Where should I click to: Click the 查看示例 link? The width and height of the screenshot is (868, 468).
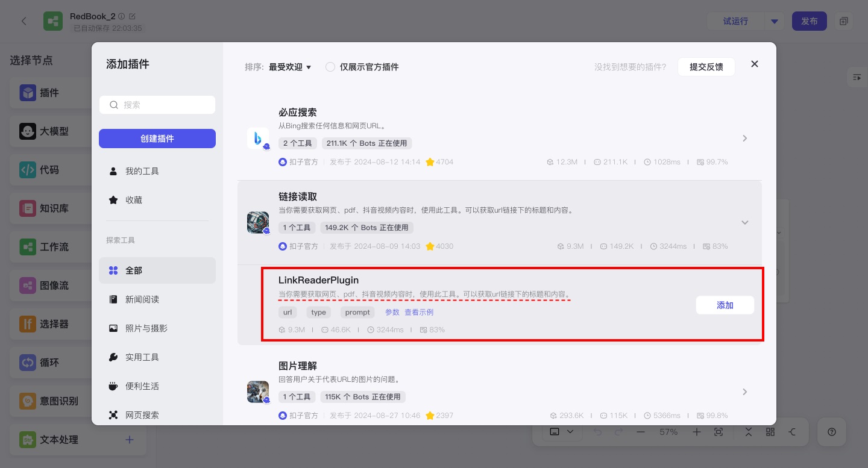(x=419, y=312)
